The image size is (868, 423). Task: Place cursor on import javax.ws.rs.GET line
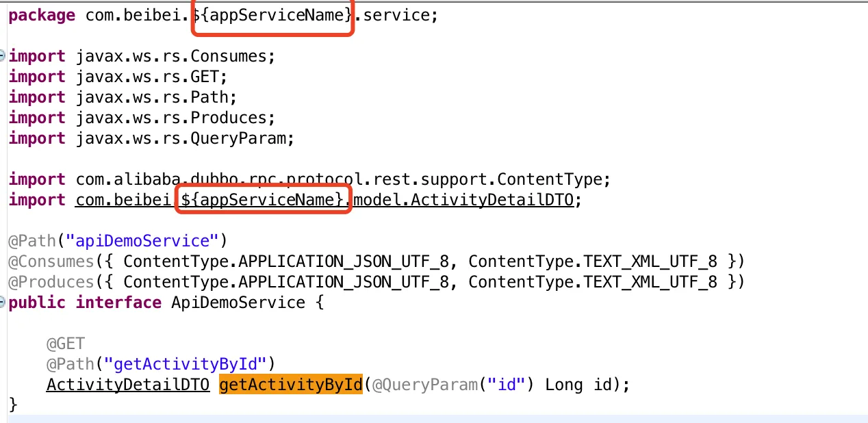118,77
